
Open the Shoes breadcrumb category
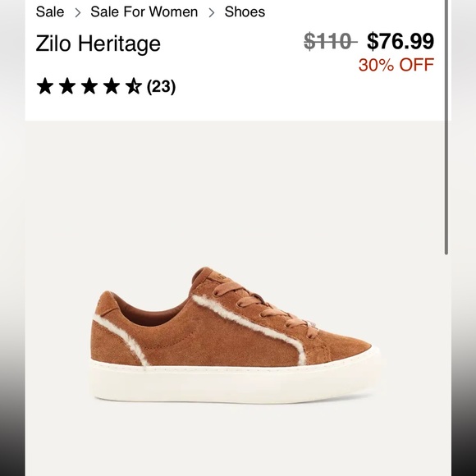pyautogui.click(x=245, y=12)
